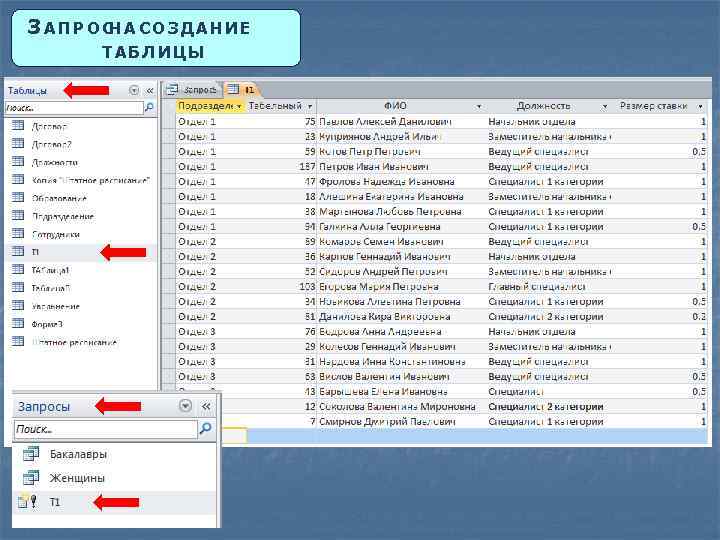Open the Должность column filter dropdown

[605, 107]
